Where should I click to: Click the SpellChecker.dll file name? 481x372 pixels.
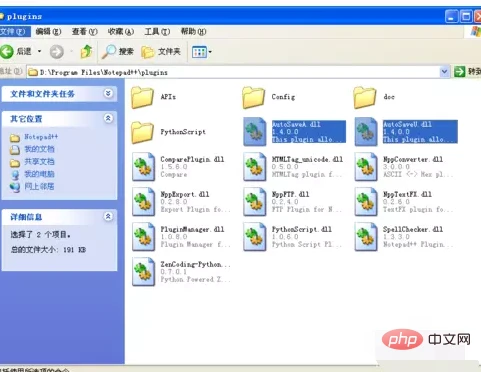point(413,229)
